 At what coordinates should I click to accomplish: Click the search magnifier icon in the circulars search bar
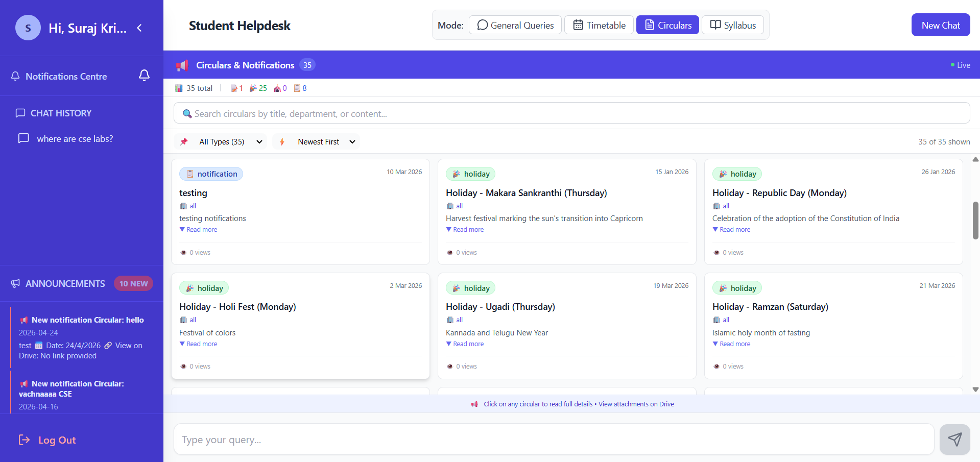coord(187,113)
